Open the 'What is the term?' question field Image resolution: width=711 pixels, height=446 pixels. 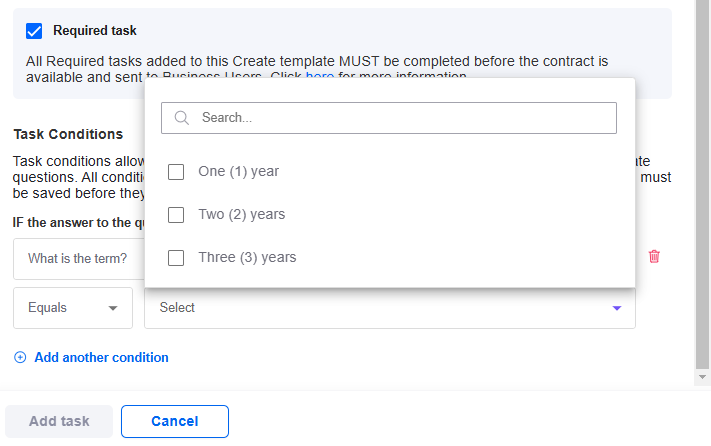[78, 259]
